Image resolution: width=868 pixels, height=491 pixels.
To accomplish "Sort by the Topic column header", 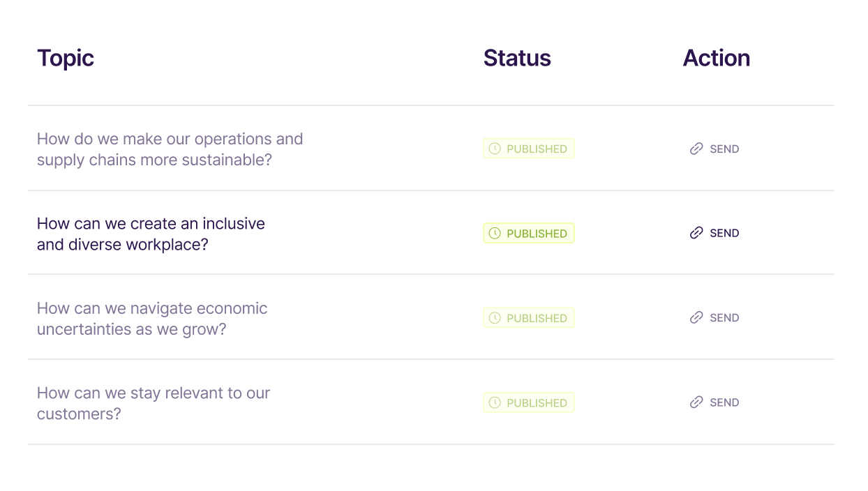I will [66, 58].
